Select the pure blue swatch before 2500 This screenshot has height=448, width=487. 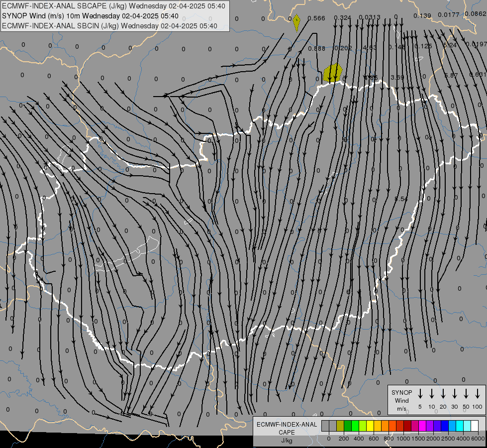tap(444, 426)
